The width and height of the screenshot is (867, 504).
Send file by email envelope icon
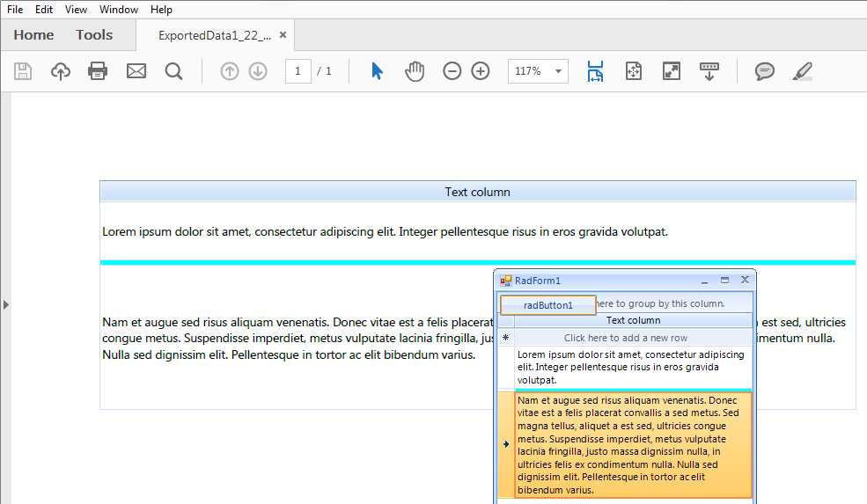tap(136, 71)
